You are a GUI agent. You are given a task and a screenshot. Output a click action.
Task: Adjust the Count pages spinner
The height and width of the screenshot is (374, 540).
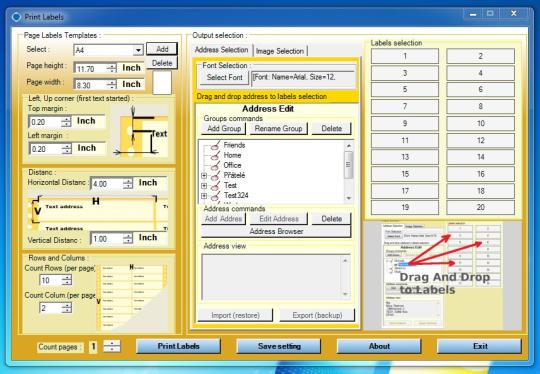click(112, 346)
